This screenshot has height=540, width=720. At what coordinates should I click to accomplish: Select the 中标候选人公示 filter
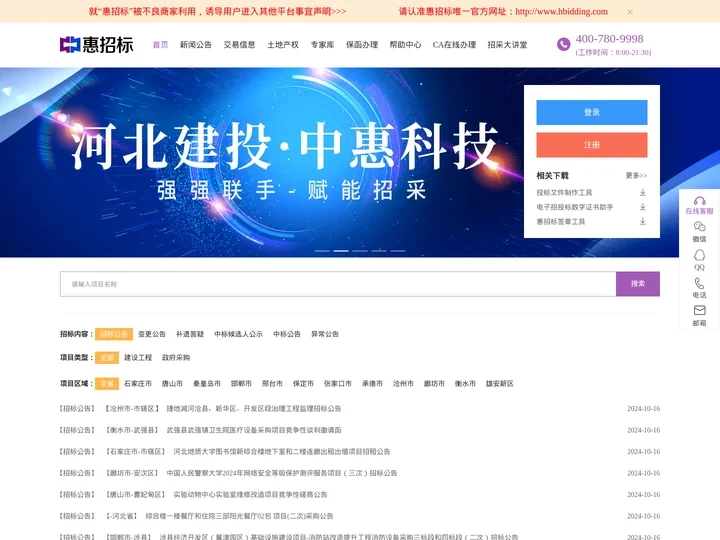point(238,334)
